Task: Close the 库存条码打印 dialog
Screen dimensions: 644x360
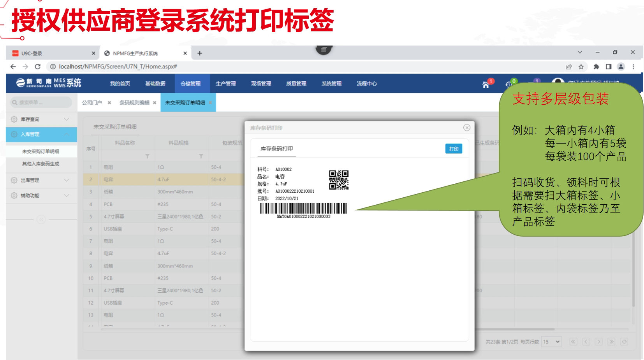Action: pos(466,128)
